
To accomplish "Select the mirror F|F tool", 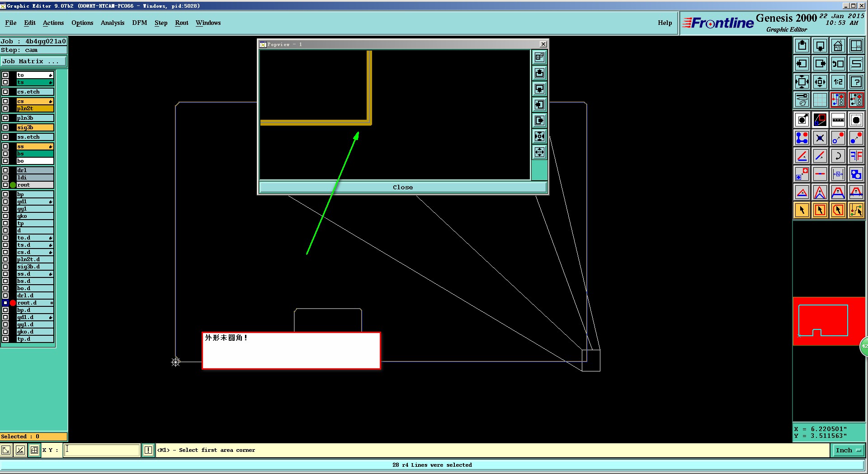I will pos(856,156).
